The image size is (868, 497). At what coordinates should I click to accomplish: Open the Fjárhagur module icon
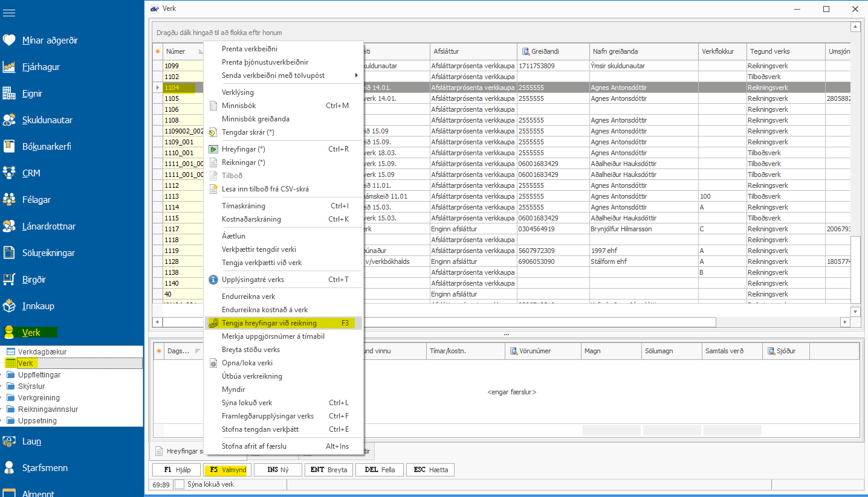point(9,67)
